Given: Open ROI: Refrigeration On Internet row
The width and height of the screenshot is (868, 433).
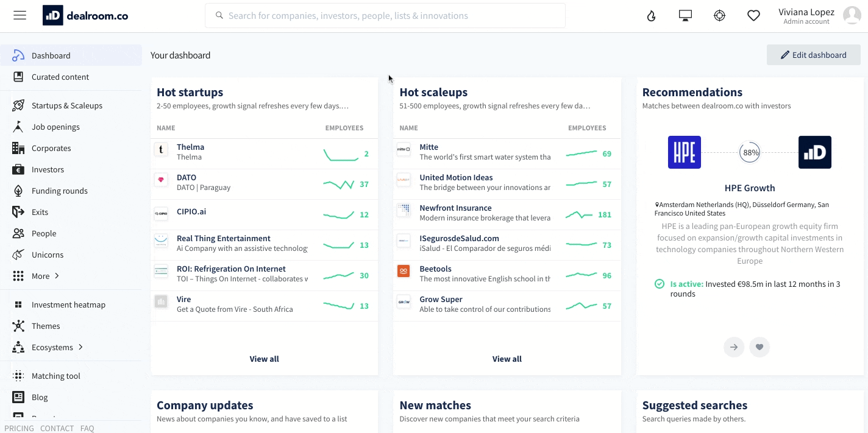Looking at the screenshot, I should point(264,275).
